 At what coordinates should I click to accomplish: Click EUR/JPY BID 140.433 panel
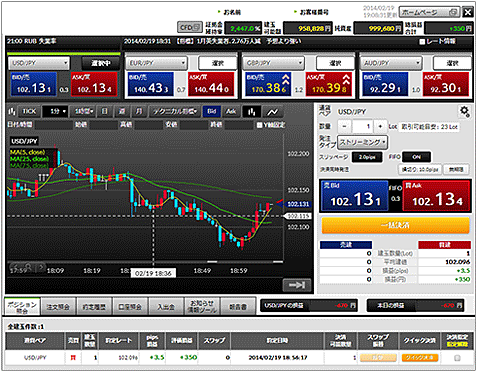[151, 84]
